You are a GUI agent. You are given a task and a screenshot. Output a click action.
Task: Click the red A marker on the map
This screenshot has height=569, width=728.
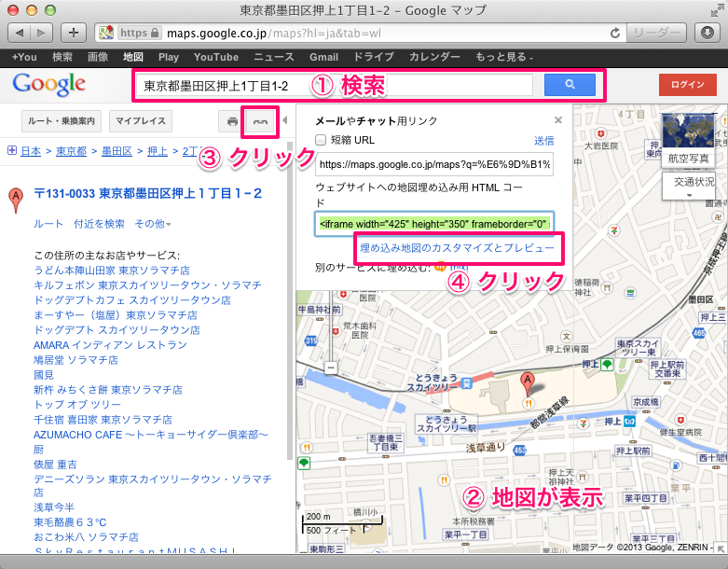[527, 383]
